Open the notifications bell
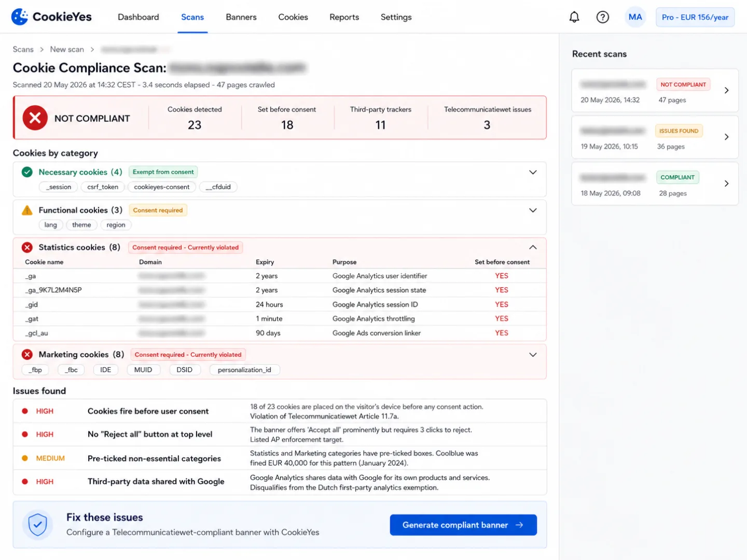This screenshot has height=560, width=747. 574,17
